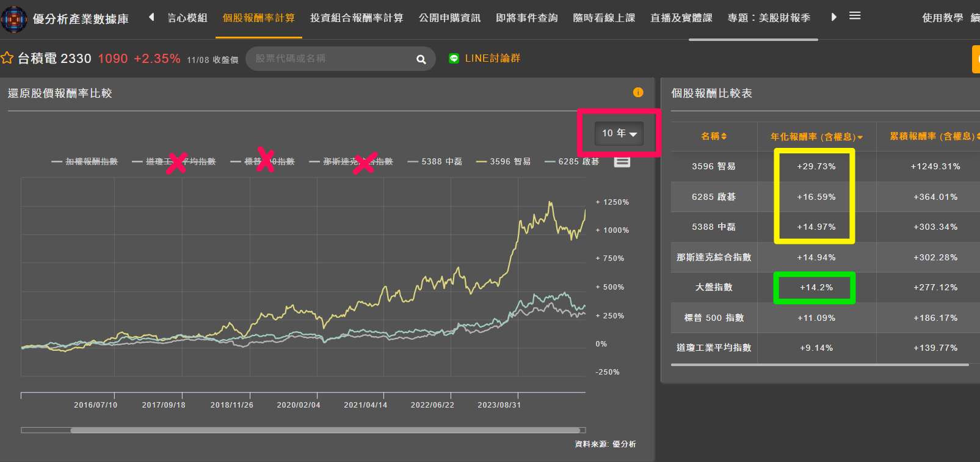Click the LINE chat icon
This screenshot has width=980, height=462.
(454, 59)
